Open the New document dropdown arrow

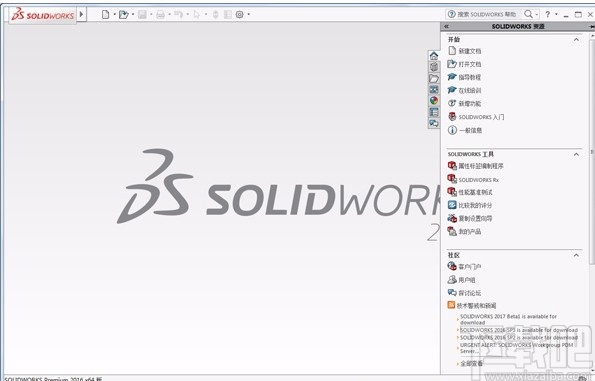point(114,14)
